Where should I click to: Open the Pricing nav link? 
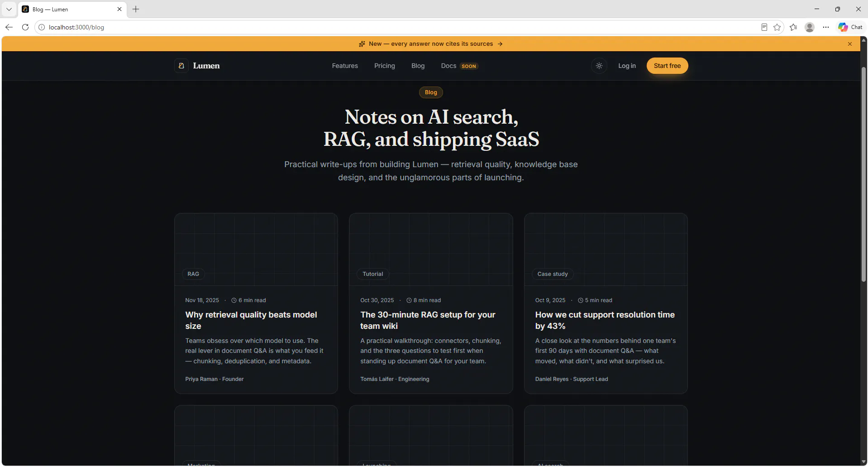point(385,66)
